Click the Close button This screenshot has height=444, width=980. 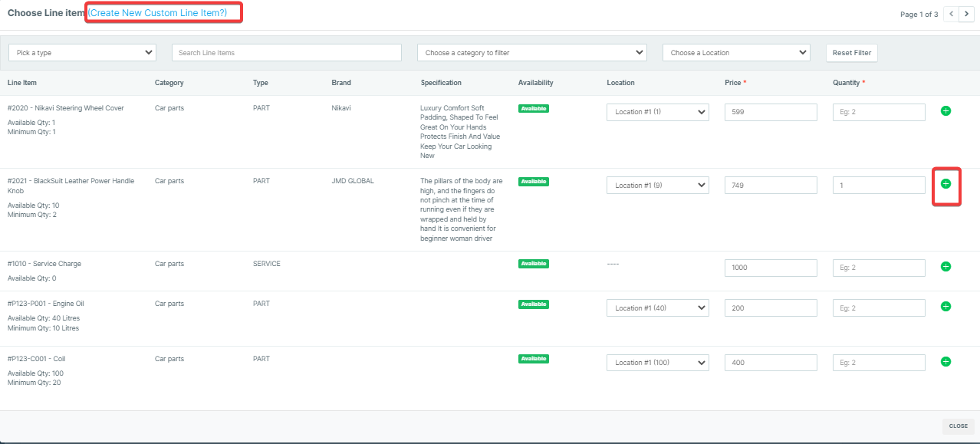(x=958, y=426)
